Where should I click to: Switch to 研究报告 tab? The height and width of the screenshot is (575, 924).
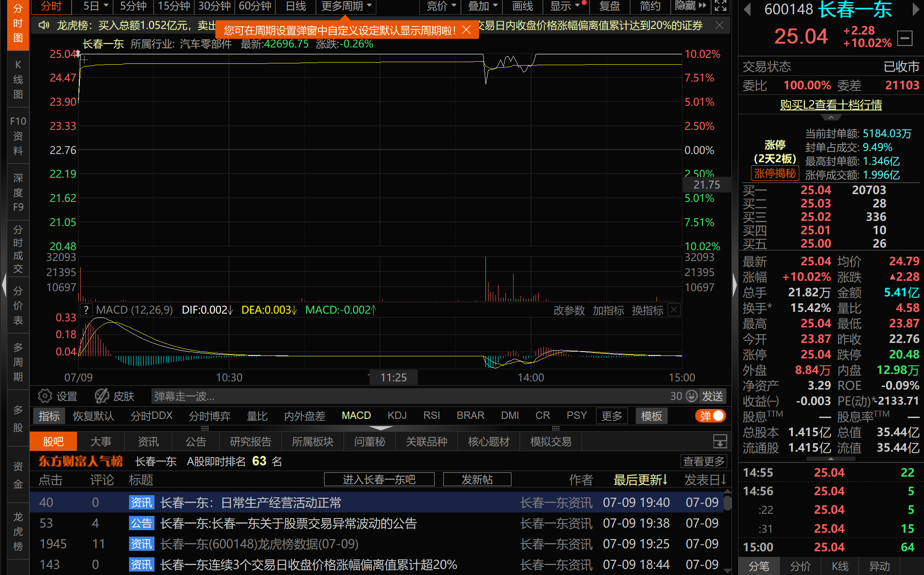click(251, 441)
